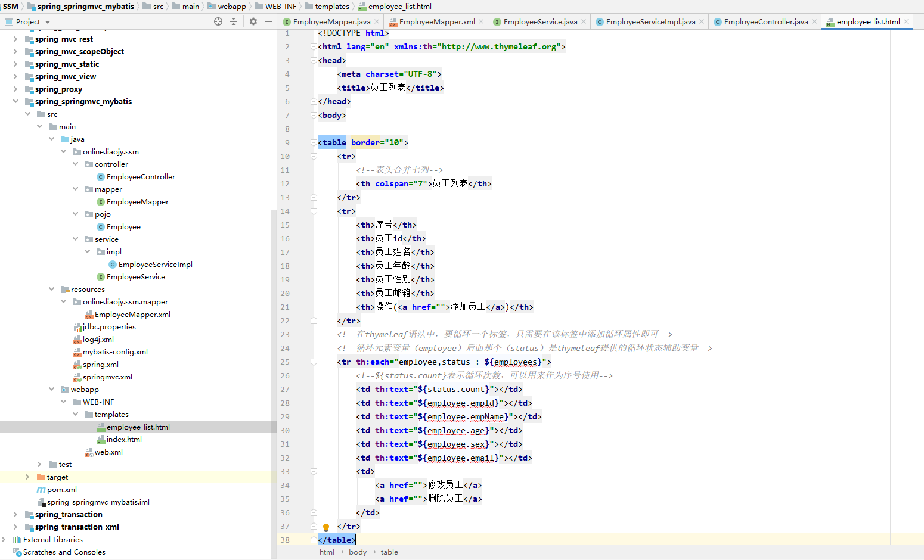The height and width of the screenshot is (560, 924).
Task: Switch to EmployeeServiceImpl.java tab
Action: pyautogui.click(x=650, y=22)
